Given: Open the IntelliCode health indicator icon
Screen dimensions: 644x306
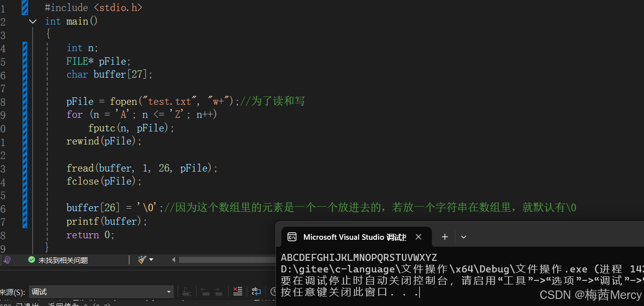Looking at the screenshot, I should pyautogui.click(x=7, y=260).
